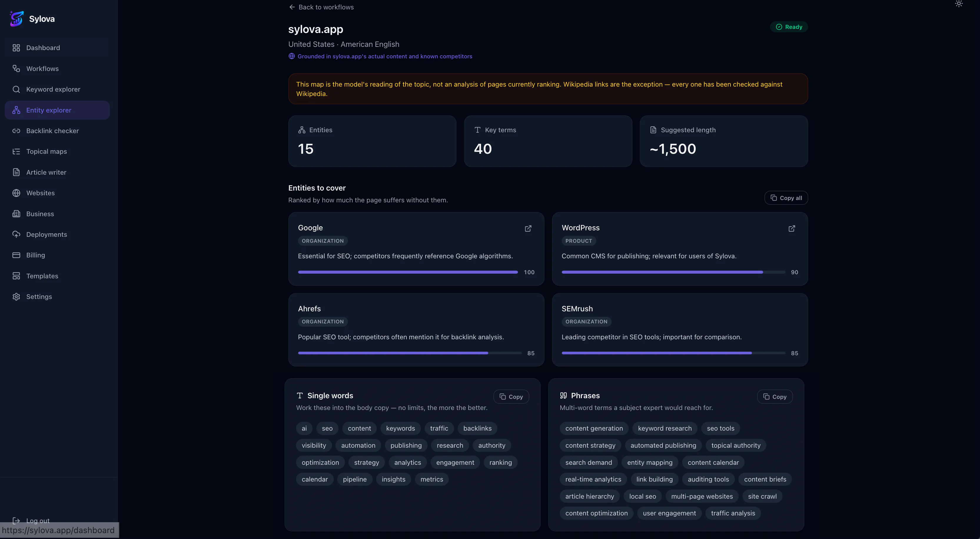This screenshot has height=539, width=980.
Task: Click the "keyword research" phrase chip
Action: [665, 428]
